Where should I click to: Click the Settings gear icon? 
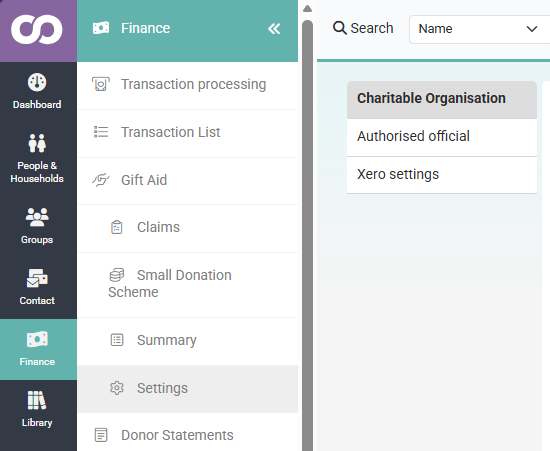tap(117, 388)
